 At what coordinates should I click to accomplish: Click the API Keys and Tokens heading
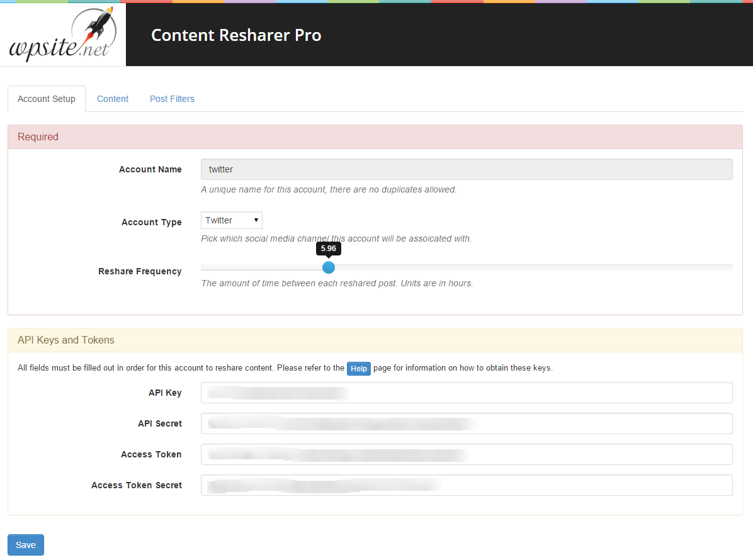pyautogui.click(x=65, y=340)
